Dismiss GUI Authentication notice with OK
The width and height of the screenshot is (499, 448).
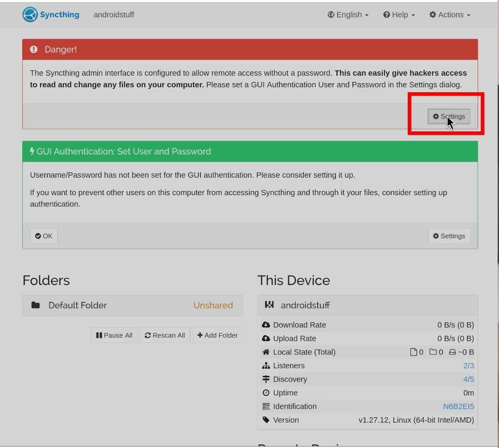pyautogui.click(x=44, y=236)
